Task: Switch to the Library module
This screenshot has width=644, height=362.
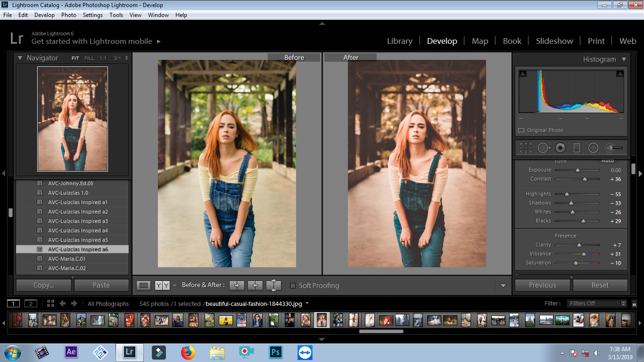Action: coord(399,41)
